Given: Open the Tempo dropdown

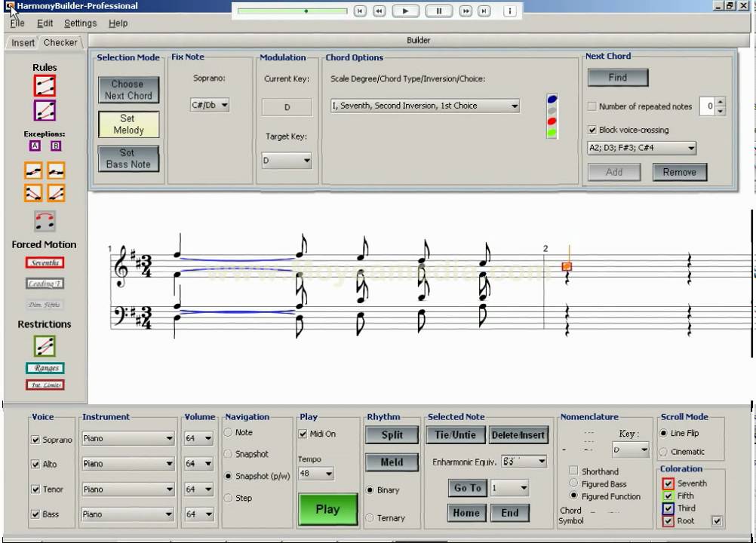Looking at the screenshot, I should pos(316,474).
